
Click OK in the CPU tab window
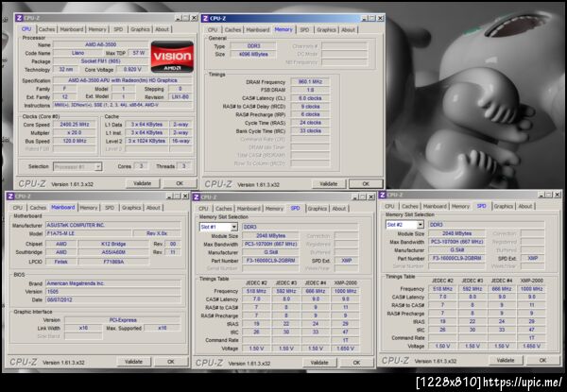180,183
